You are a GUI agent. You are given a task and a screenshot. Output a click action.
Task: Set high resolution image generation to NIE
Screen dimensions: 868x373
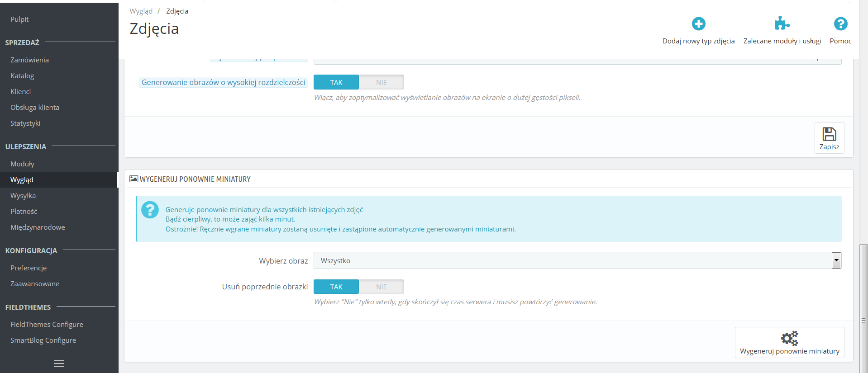click(x=382, y=82)
